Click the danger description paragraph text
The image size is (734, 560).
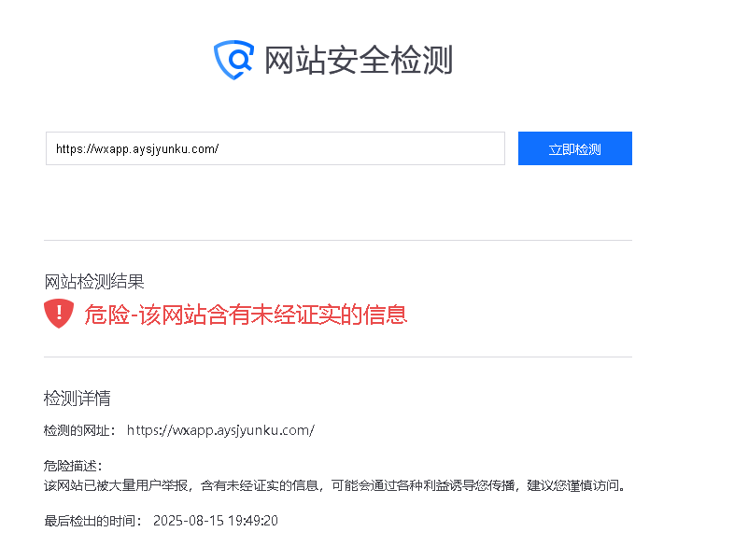334,485
